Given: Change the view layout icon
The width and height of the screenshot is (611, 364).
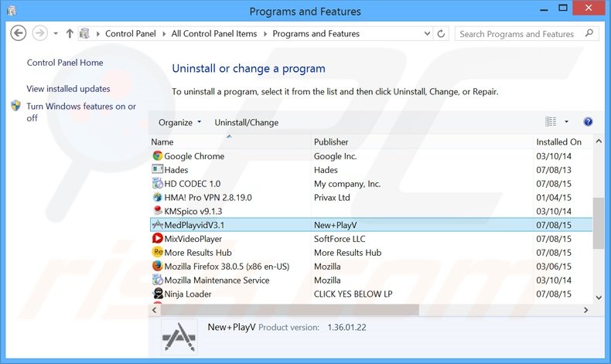Looking at the screenshot, I should click(x=551, y=122).
